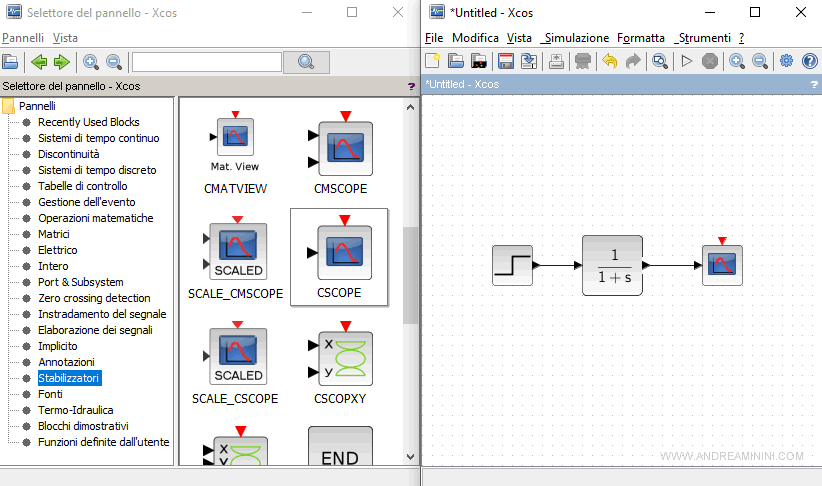
Task: Click the zoom in icon in Untitled window toolbar
Action: tap(737, 61)
